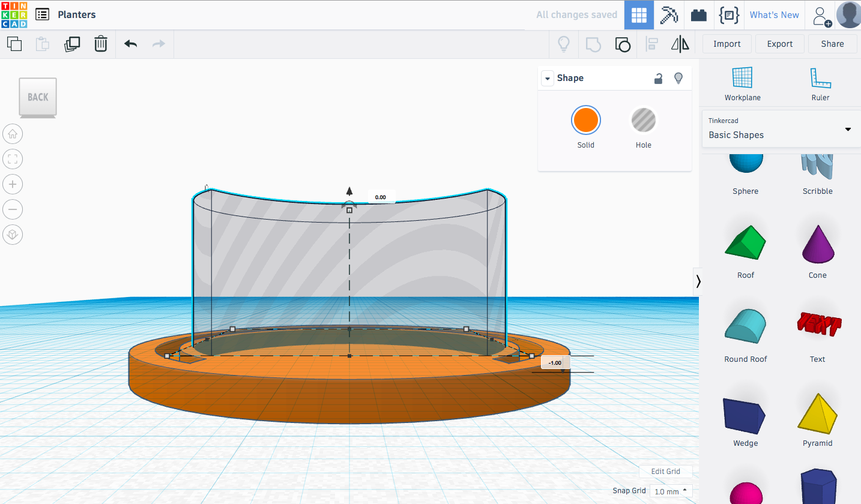The height and width of the screenshot is (504, 861).
Task: Open the What's New link
Action: (774, 15)
